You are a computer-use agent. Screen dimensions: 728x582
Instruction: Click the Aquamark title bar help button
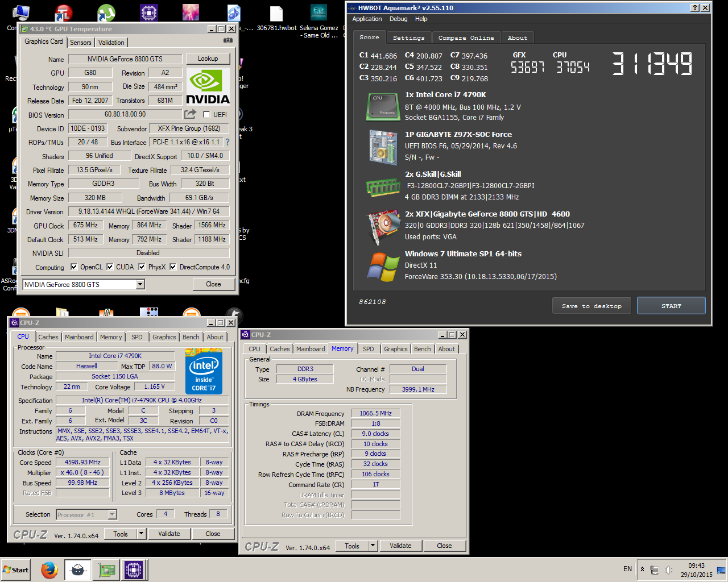tap(695, 8)
